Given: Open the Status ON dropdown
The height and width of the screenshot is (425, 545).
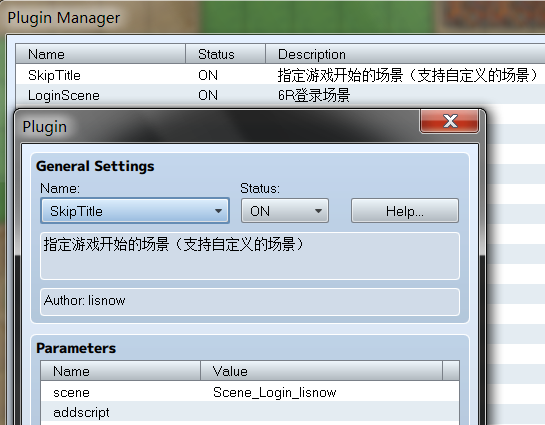Looking at the screenshot, I should (x=285, y=211).
